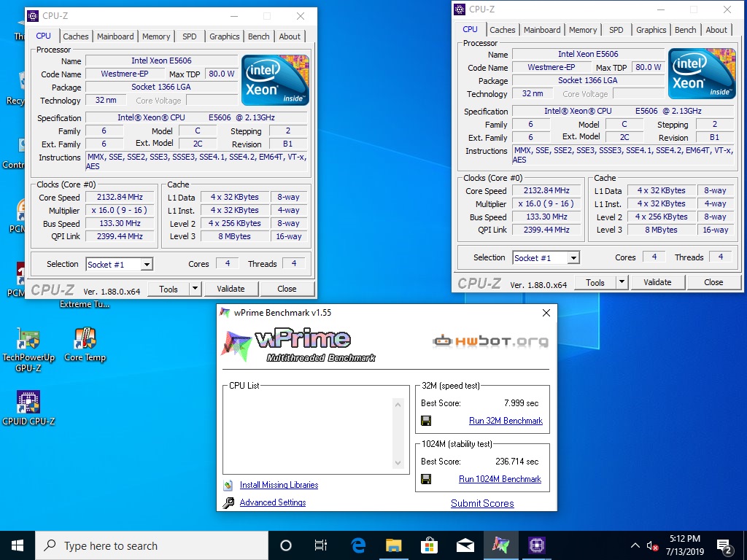Screen dimensions: 747x560
Task: Open Advanced Settings link
Action: [x=273, y=502]
